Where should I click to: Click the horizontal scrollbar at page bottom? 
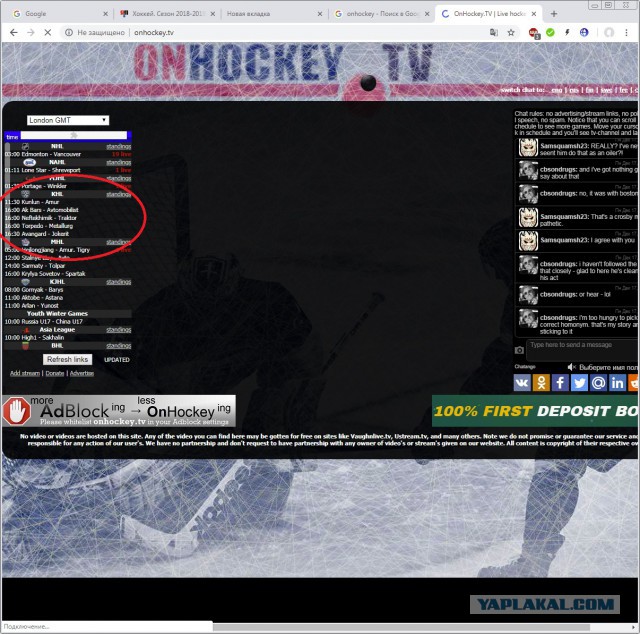point(401,627)
